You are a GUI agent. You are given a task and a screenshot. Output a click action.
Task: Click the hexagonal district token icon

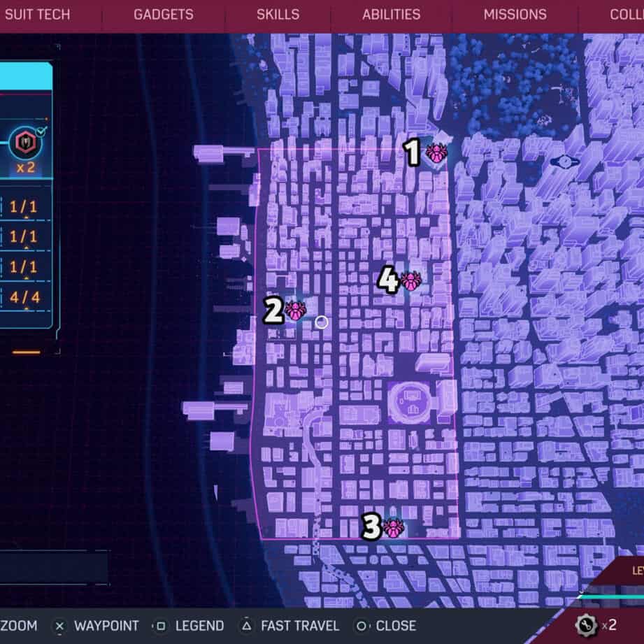pos(25,143)
